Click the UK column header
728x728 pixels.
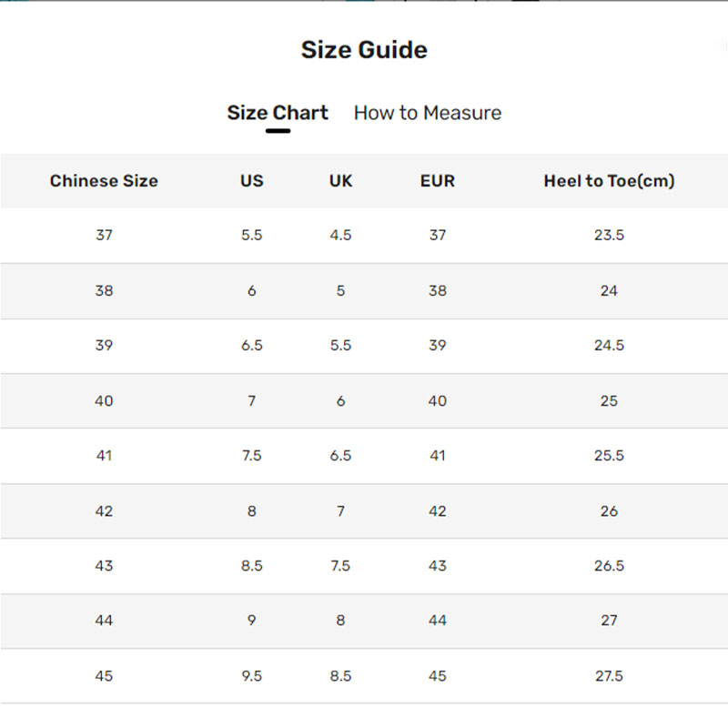coord(340,181)
